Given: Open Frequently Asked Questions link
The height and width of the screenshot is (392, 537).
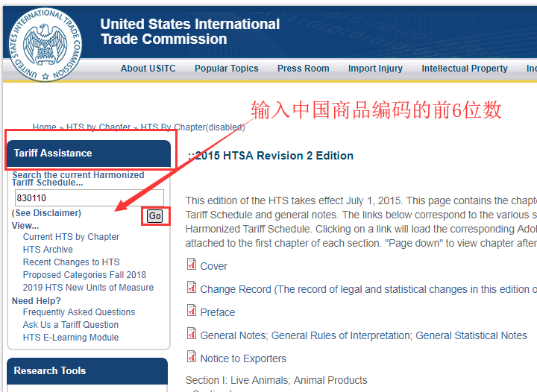Looking at the screenshot, I should click(x=79, y=312).
